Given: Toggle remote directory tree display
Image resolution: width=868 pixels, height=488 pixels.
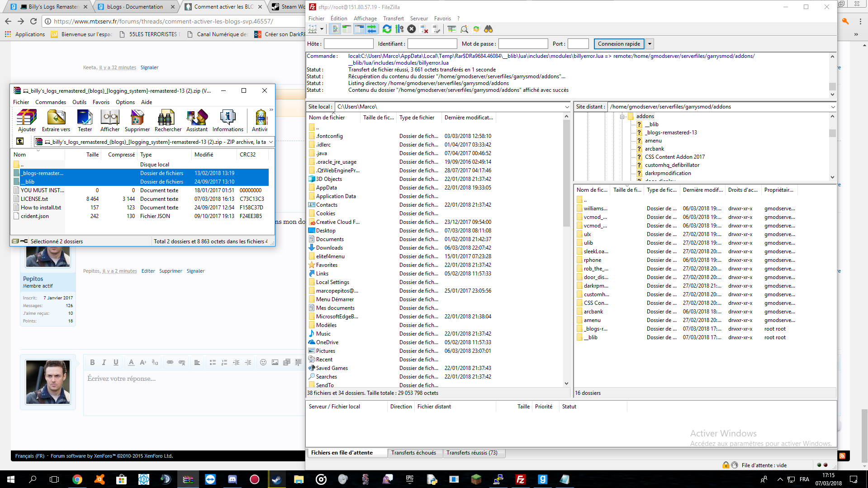Looking at the screenshot, I should (359, 29).
